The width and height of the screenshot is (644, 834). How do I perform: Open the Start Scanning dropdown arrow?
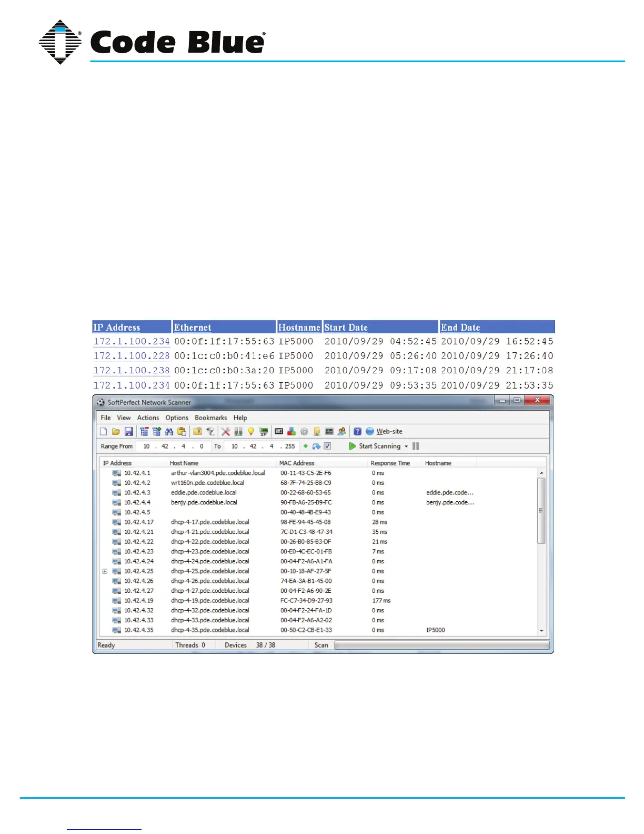[406, 446]
